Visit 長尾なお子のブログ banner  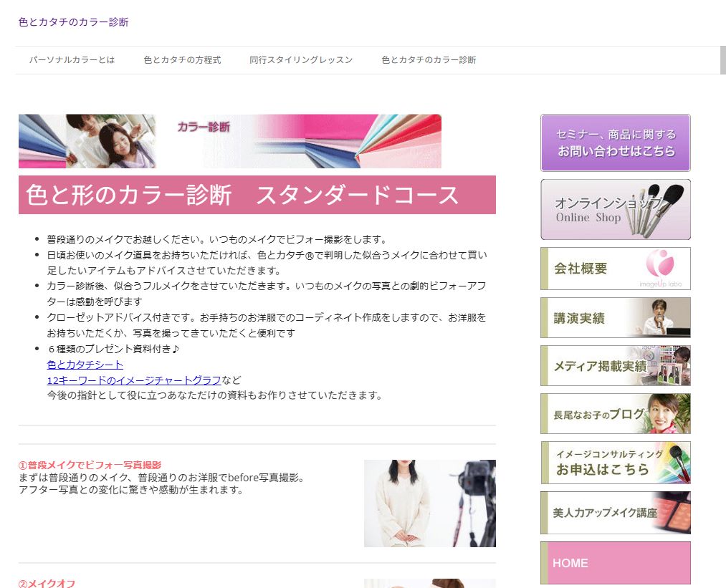[x=615, y=413]
